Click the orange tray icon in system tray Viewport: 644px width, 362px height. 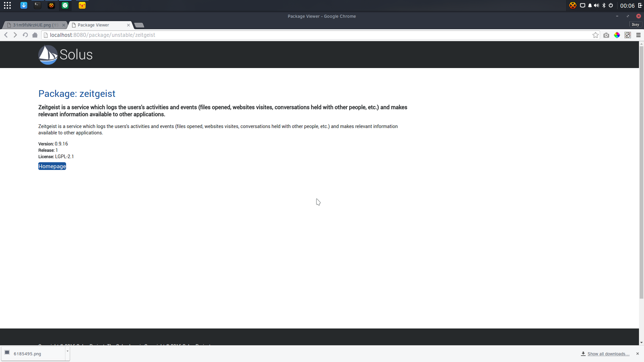(x=573, y=5)
